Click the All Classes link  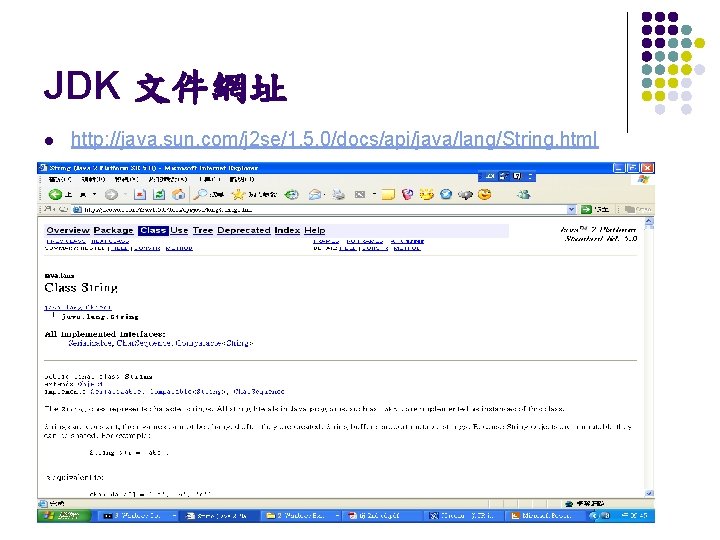tap(407, 241)
